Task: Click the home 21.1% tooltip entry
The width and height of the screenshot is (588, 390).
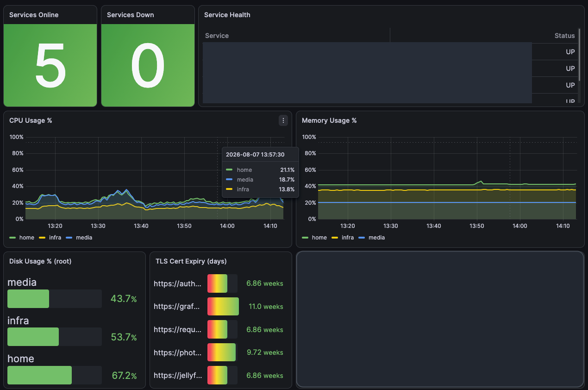Action: pyautogui.click(x=260, y=170)
